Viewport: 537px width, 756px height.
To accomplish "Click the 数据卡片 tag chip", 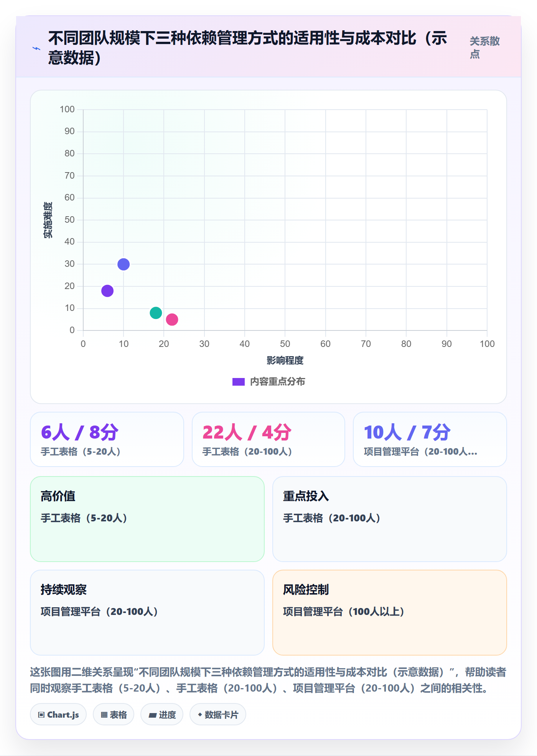I will pos(218,715).
